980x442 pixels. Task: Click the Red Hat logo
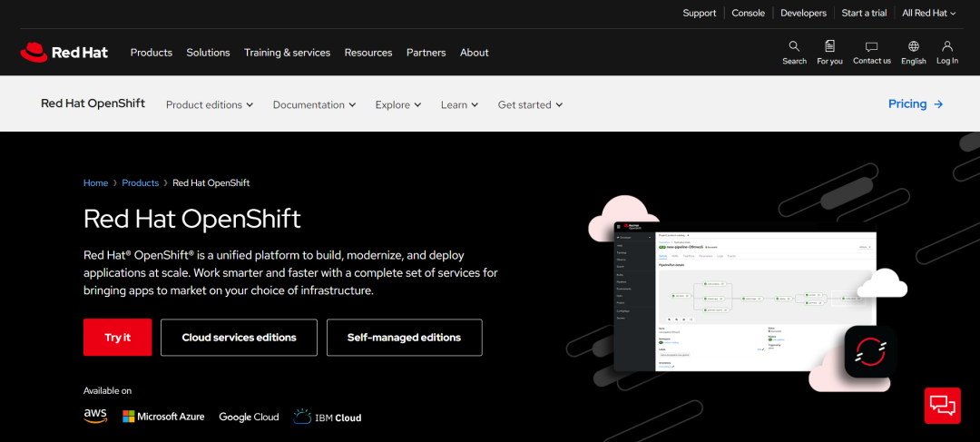[64, 53]
